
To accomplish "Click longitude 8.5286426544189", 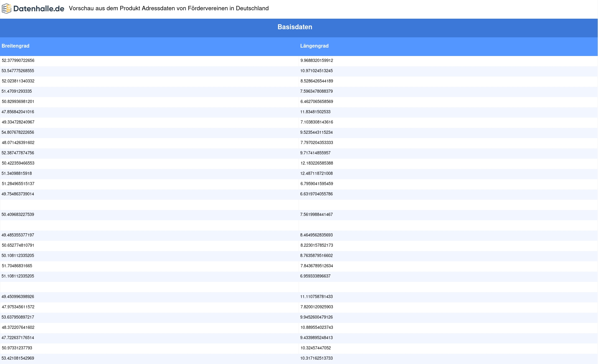I will (316, 81).
